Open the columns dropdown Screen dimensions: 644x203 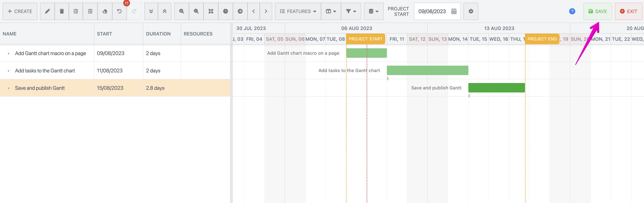[x=330, y=11]
